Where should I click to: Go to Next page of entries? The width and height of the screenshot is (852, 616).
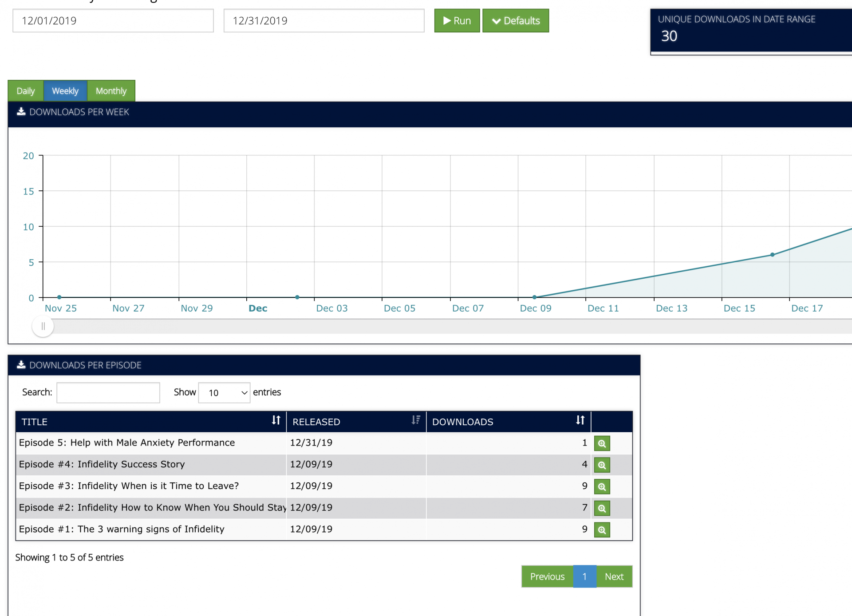[614, 577]
